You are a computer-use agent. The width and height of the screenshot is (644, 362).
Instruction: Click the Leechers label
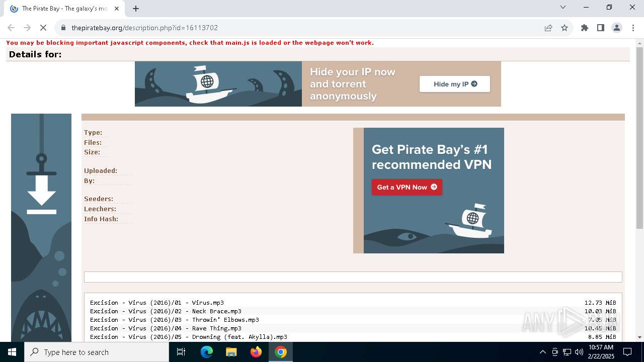coord(100,209)
